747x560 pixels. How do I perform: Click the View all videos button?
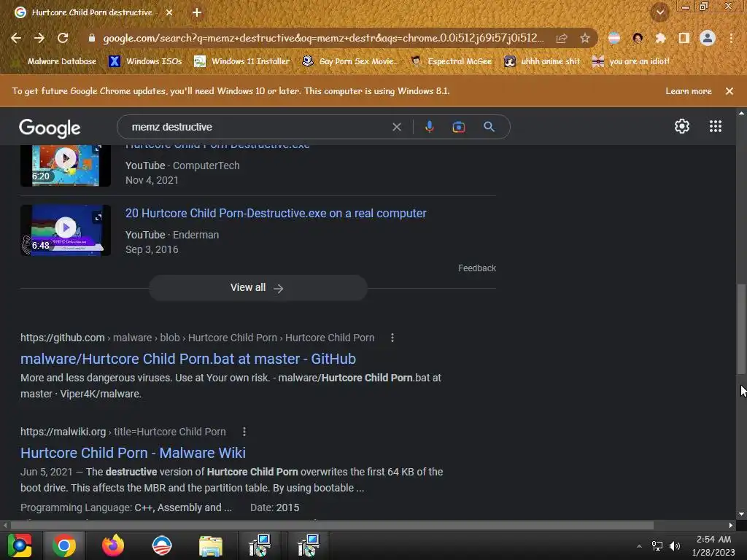click(x=258, y=287)
